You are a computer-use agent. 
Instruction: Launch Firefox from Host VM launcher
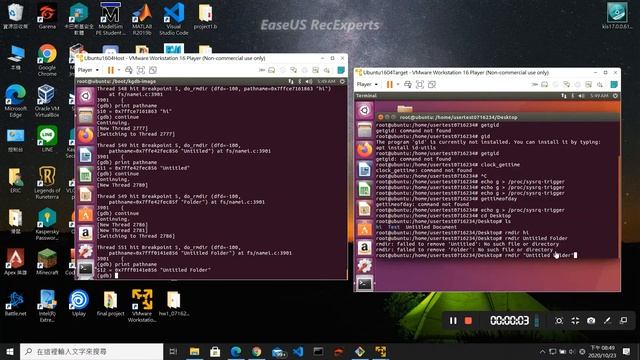[85, 136]
